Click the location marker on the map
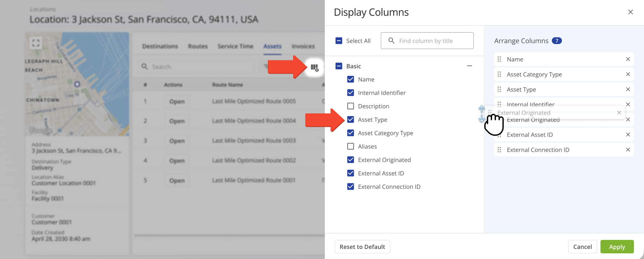644x259 pixels. [x=77, y=84]
